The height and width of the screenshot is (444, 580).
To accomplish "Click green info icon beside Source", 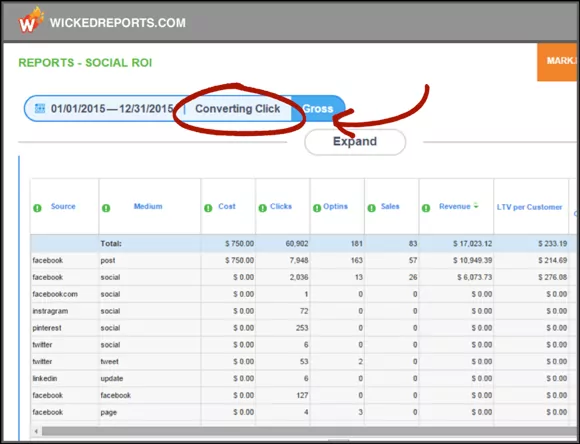I will [37, 208].
